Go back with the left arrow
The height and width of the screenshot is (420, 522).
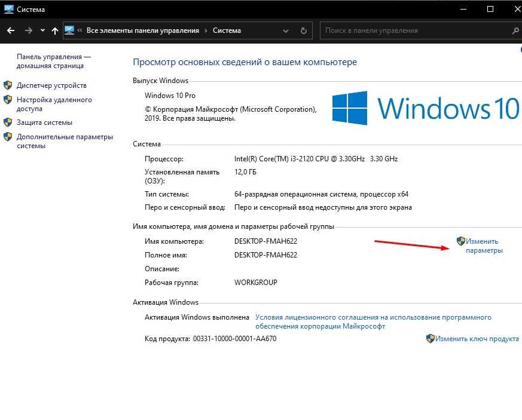click(x=11, y=30)
